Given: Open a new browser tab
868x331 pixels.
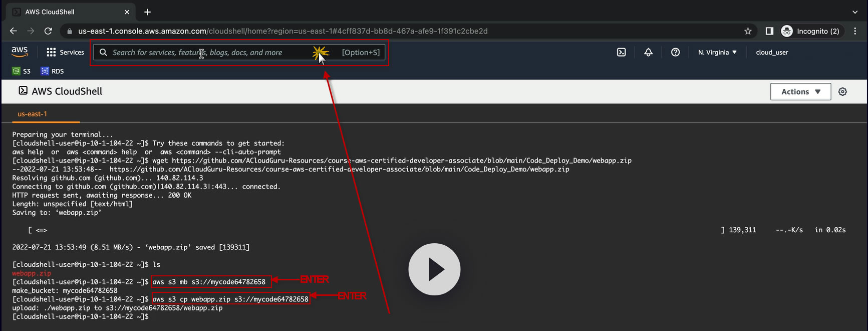Looking at the screenshot, I should 147,12.
